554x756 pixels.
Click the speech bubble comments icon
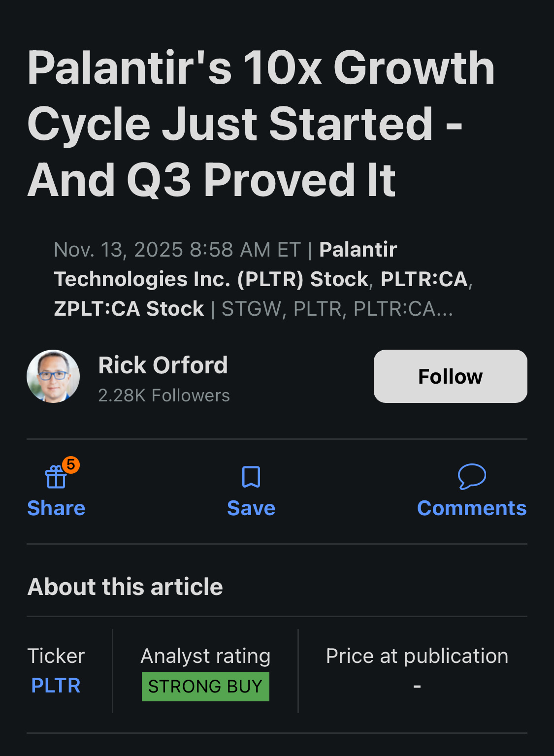[x=472, y=476]
